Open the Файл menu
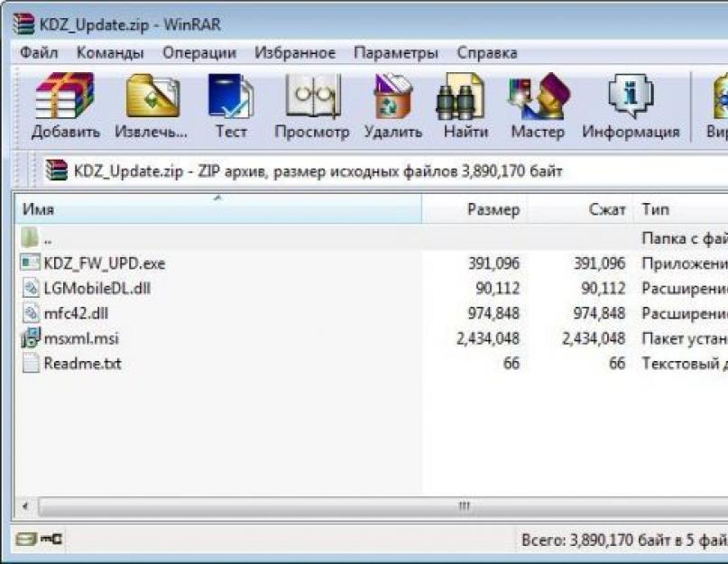728x564 pixels. (x=39, y=52)
